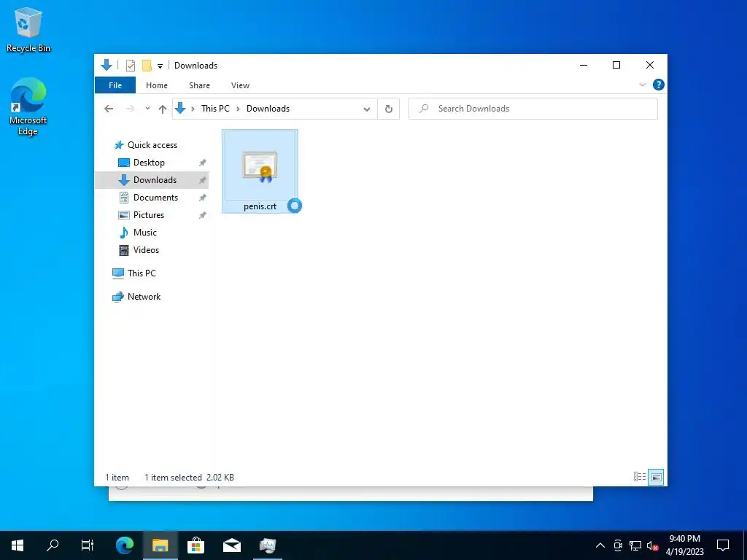Select Microsoft Edge desktop shortcut
The image size is (747, 560).
[x=28, y=107]
